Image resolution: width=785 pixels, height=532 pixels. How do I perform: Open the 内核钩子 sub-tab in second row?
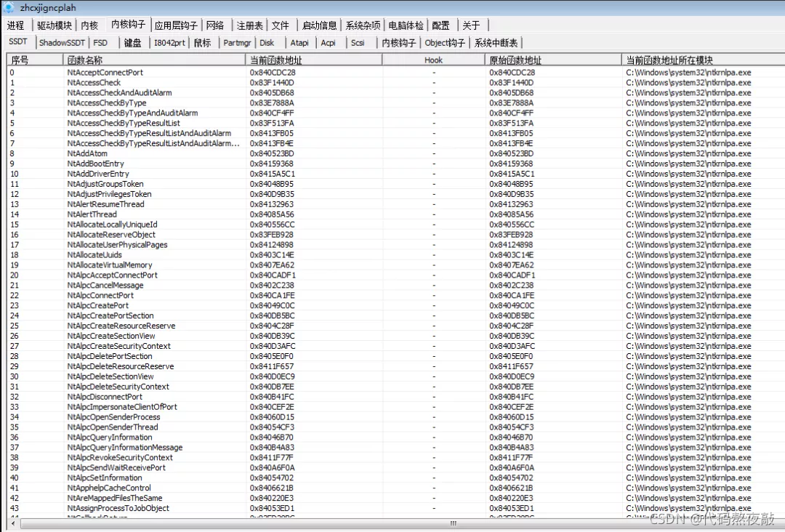coord(399,43)
